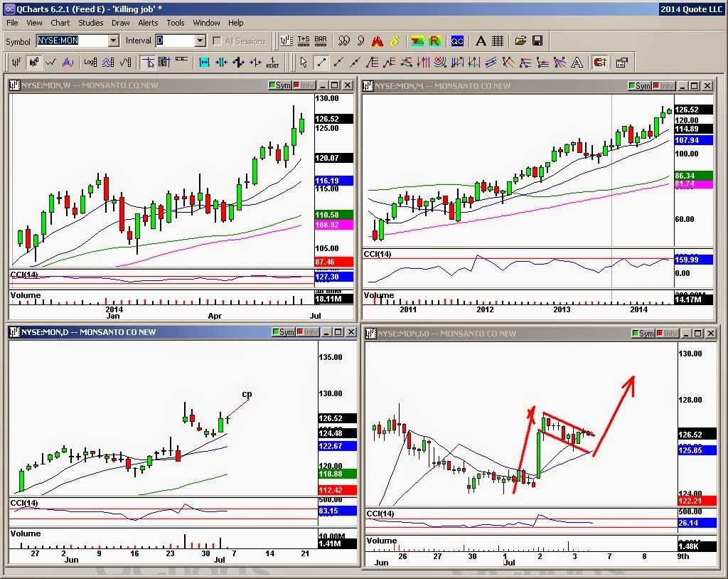Select the trend line segment tool
This screenshot has width=728, height=579.
[x=321, y=63]
